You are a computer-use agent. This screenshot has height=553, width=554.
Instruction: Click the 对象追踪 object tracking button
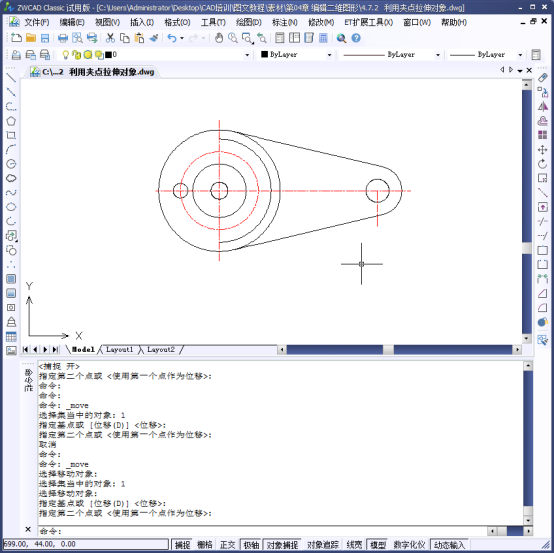(x=323, y=545)
